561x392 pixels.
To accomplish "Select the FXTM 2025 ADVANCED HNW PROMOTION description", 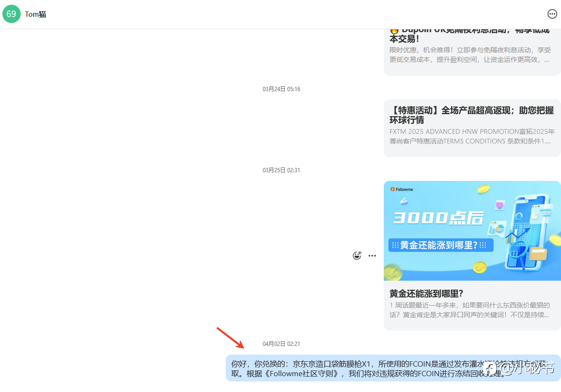I will click(472, 136).
